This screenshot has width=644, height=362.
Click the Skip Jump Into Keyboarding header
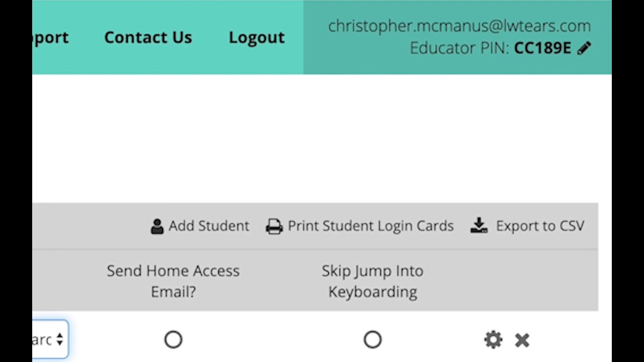(x=372, y=281)
